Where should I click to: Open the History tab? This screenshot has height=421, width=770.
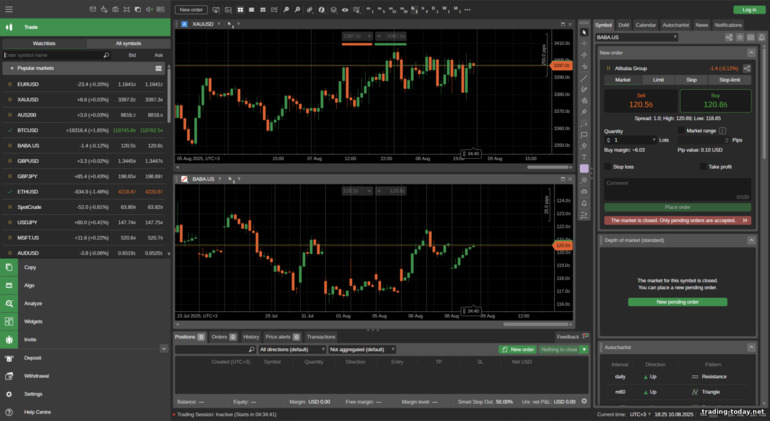click(x=251, y=337)
